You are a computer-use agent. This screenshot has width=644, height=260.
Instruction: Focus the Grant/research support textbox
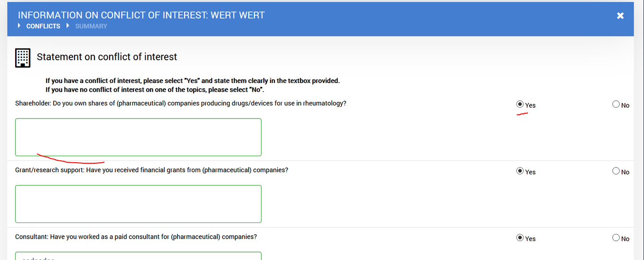[x=138, y=204]
